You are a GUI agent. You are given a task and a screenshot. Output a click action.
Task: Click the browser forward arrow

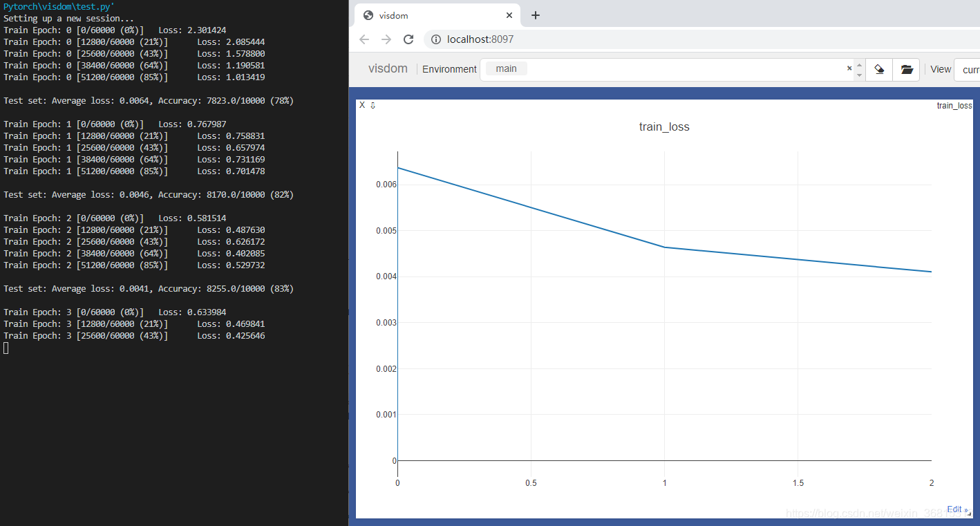coord(386,39)
